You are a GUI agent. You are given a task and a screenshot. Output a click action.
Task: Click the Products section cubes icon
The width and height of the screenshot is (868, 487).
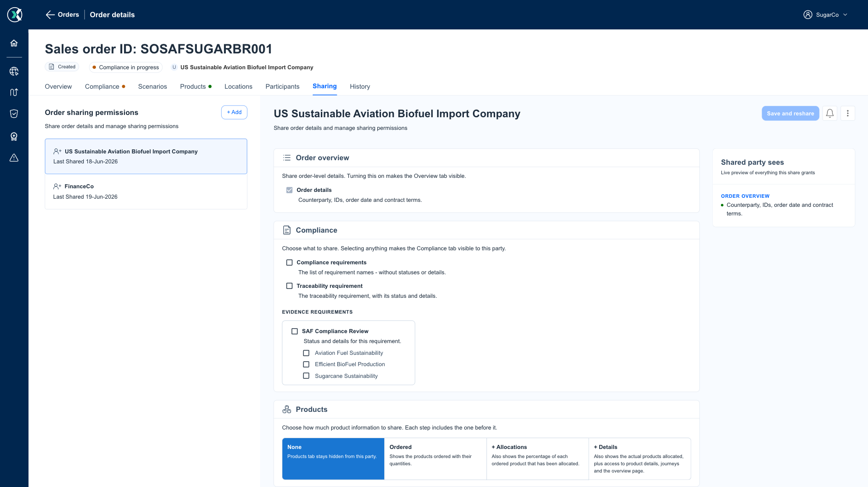[x=287, y=409]
